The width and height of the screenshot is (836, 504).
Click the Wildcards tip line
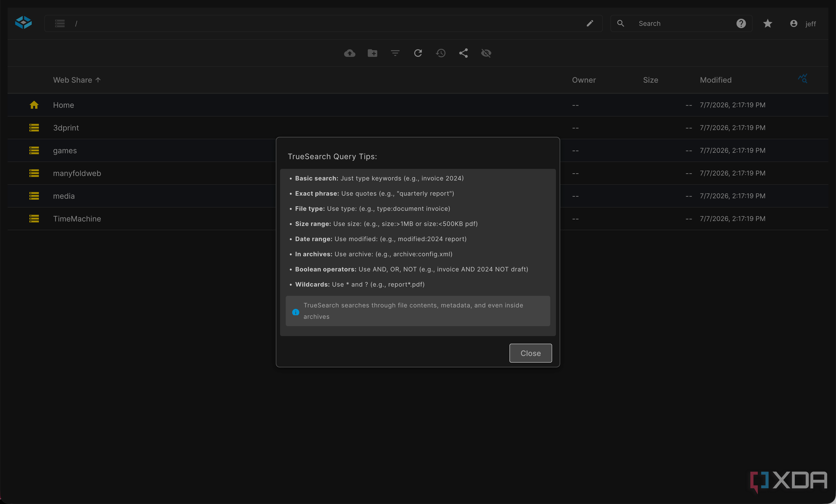[x=360, y=284]
